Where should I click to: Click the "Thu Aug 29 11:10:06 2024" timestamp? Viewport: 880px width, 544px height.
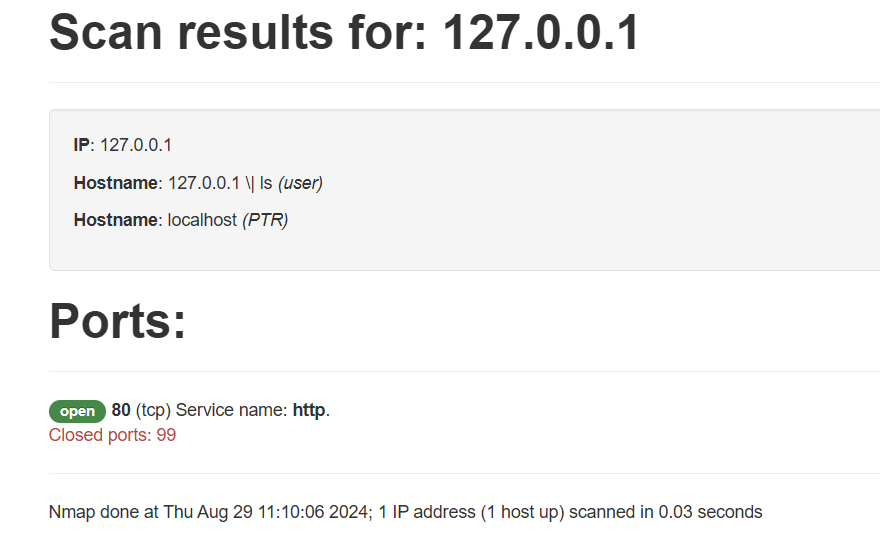267,512
